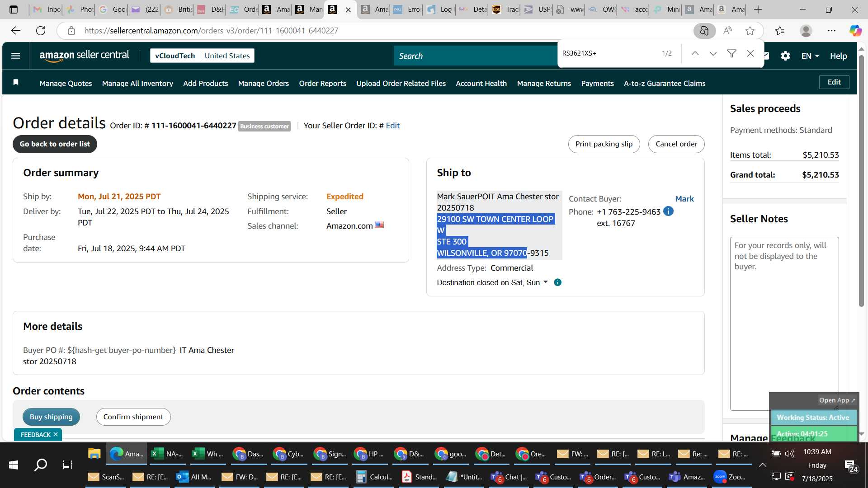The height and width of the screenshot is (488, 868).
Task: Open Manage Orders menu
Action: pos(263,83)
